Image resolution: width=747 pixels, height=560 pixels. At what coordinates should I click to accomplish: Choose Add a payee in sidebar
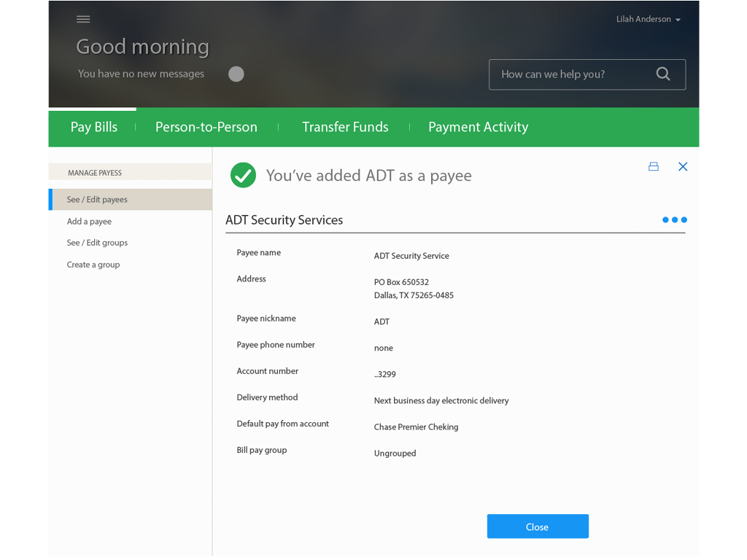(89, 222)
